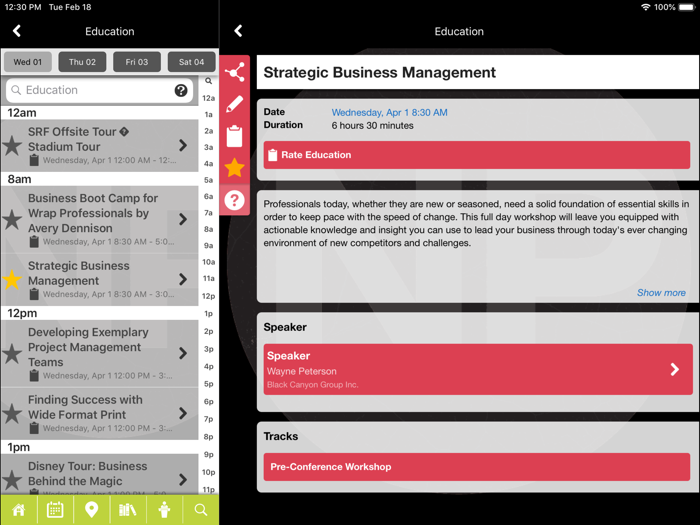Go back from the session detail pane
The width and height of the screenshot is (700, 525).
pyautogui.click(x=238, y=31)
